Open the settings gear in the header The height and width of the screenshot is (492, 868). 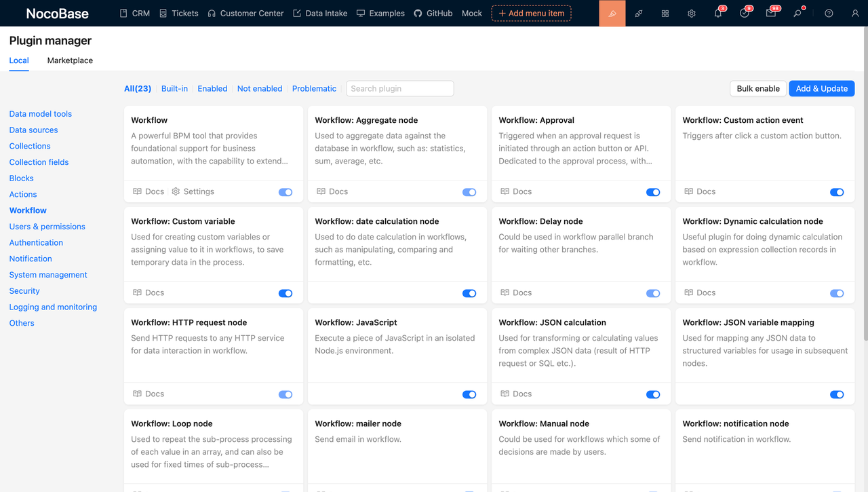coord(691,13)
